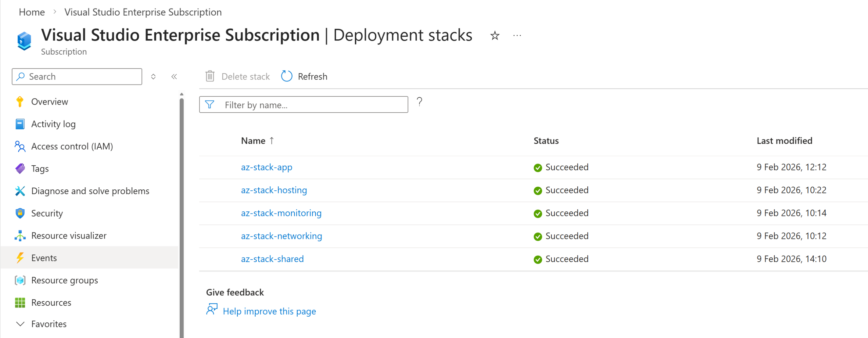Screen dimensions: 868x338
Task: Open Access control (IAM) menu item
Action: 72,146
